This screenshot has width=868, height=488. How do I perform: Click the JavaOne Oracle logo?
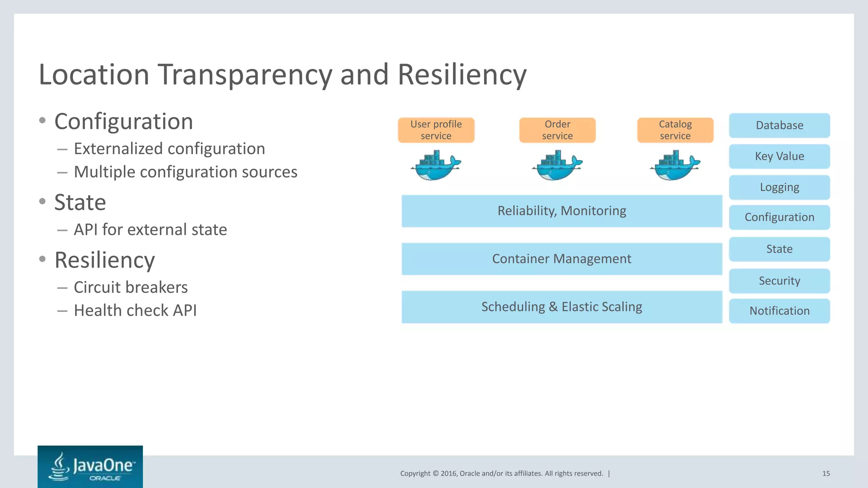coord(90,466)
